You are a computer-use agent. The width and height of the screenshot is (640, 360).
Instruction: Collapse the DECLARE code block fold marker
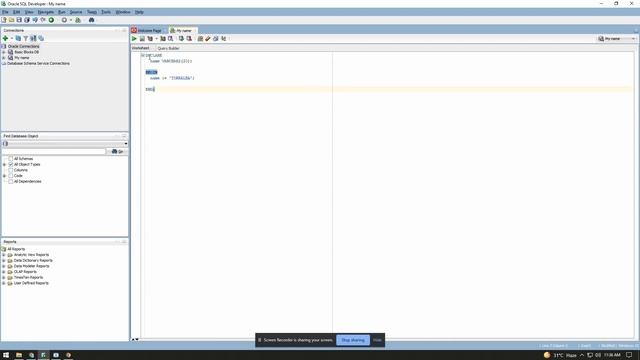tap(143, 56)
